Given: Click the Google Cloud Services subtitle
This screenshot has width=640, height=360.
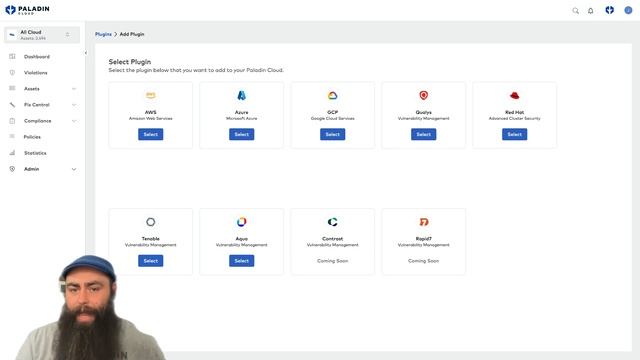Looking at the screenshot, I should click(333, 118).
